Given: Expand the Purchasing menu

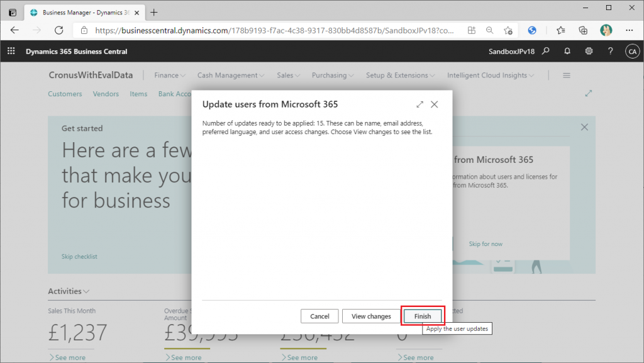Looking at the screenshot, I should (332, 75).
